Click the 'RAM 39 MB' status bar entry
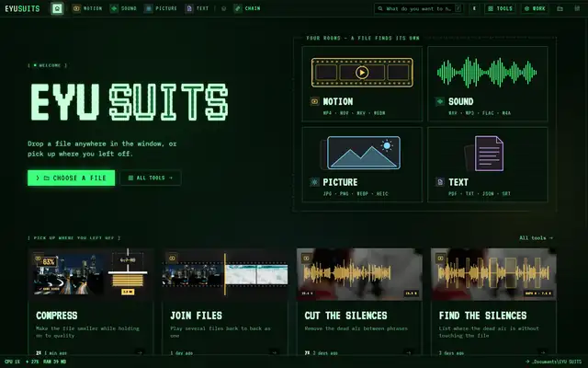Viewport: 588px width, 368px height. [x=55, y=362]
